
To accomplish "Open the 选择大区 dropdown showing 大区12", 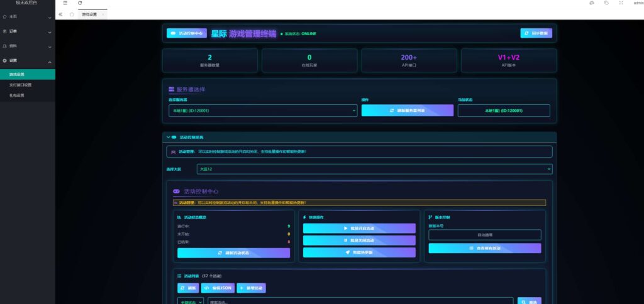I will click(375, 169).
